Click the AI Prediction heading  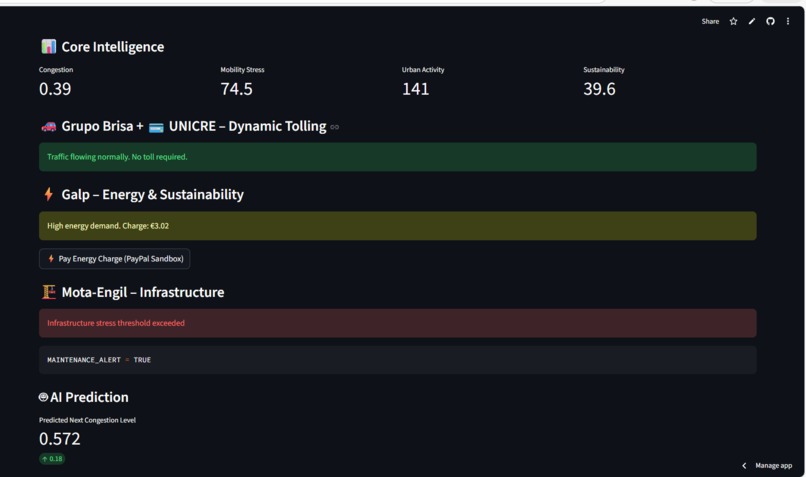[x=89, y=397]
